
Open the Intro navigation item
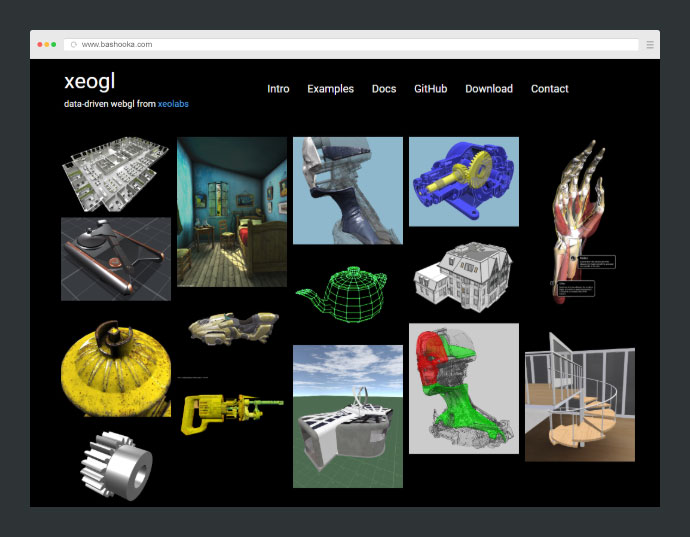coord(278,89)
